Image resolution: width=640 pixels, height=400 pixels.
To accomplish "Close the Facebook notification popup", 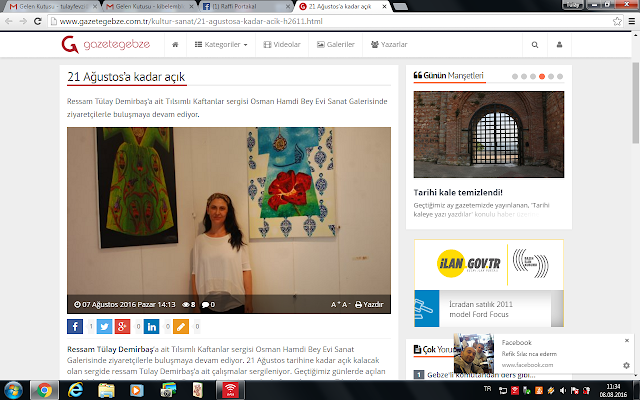I will [x=627, y=340].
